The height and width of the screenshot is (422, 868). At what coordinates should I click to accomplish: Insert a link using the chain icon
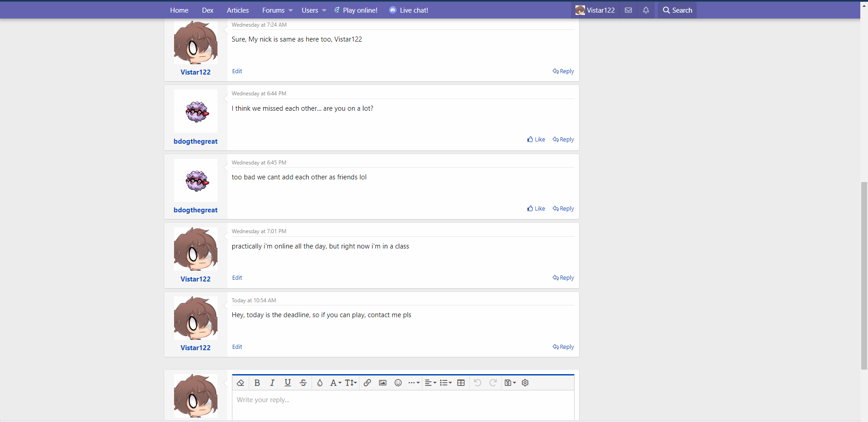pyautogui.click(x=367, y=383)
